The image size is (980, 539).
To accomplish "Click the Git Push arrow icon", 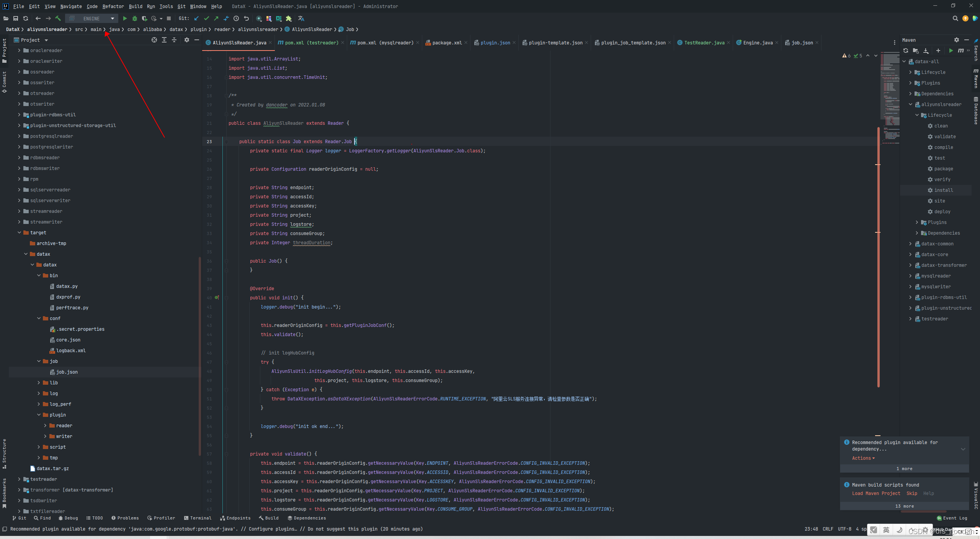I will coord(216,18).
